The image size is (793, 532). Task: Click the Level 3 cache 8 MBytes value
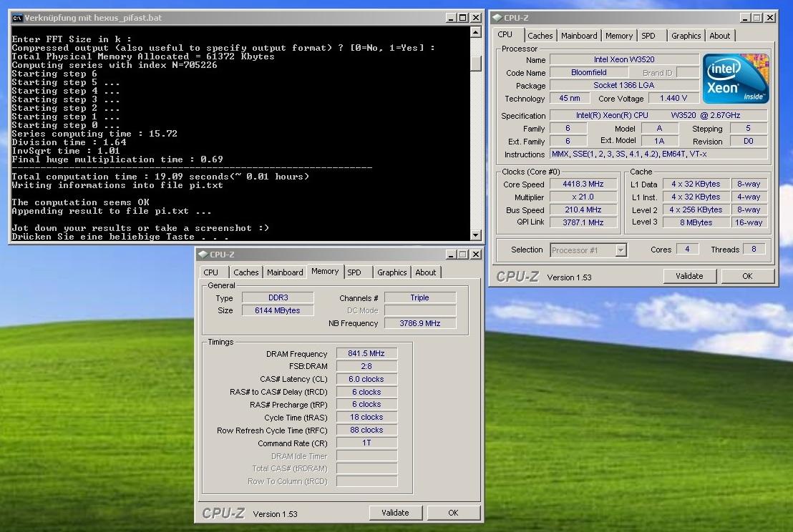[696, 222]
